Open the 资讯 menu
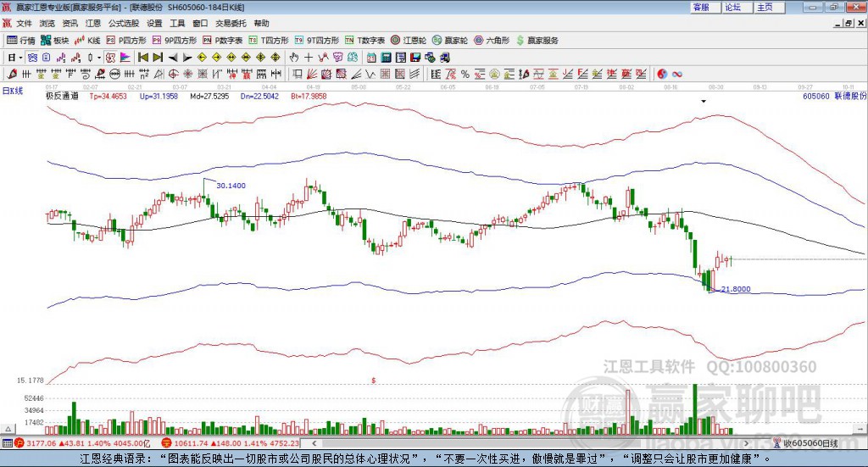 click(70, 23)
